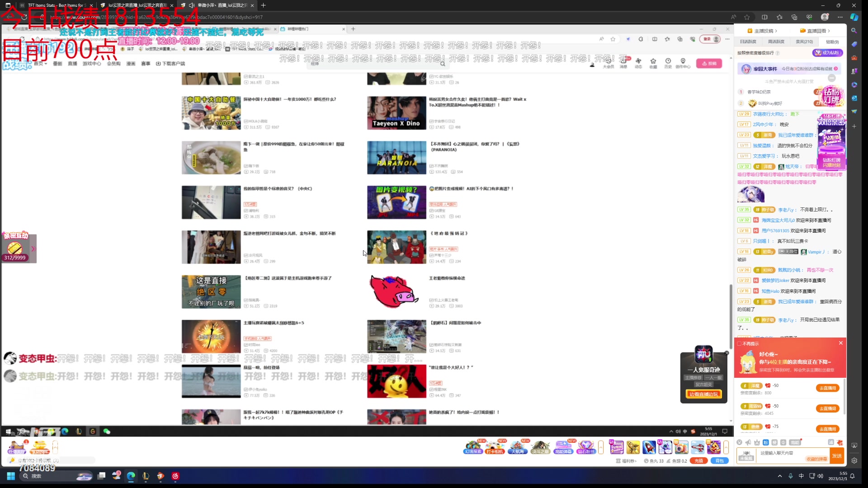The width and height of the screenshot is (868, 488).
Task: Open the Edge Copilot icon
Action: tap(854, 17)
